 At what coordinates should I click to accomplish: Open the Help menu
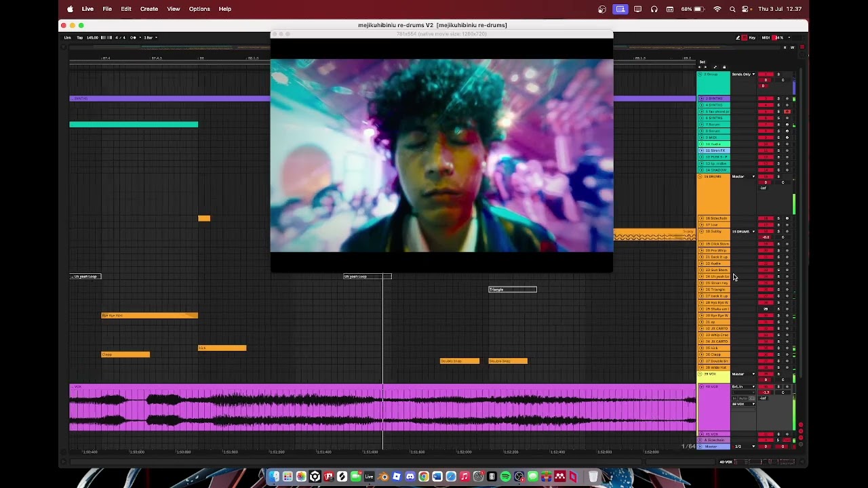[225, 9]
